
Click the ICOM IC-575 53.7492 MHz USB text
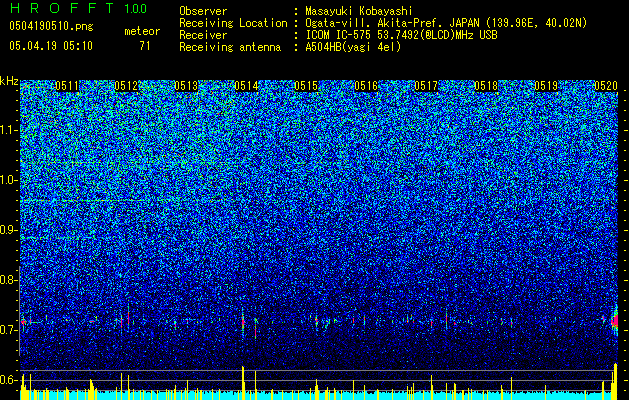tap(401, 35)
